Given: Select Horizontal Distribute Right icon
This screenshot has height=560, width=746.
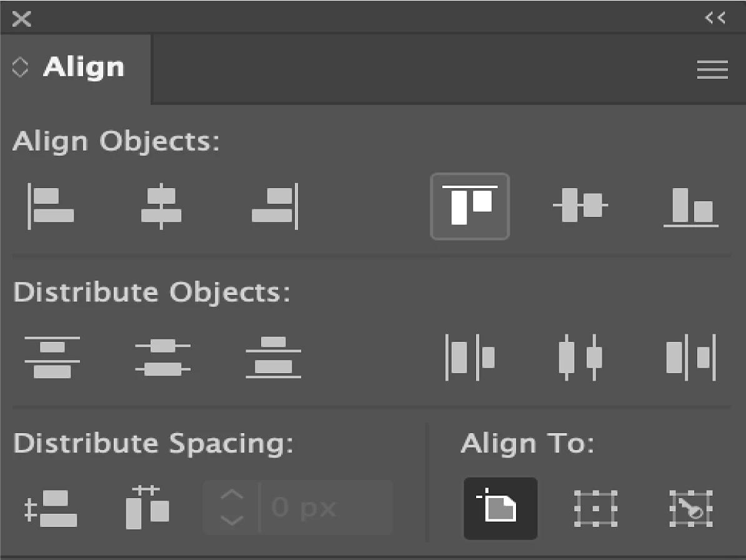Looking at the screenshot, I should coord(691,357).
